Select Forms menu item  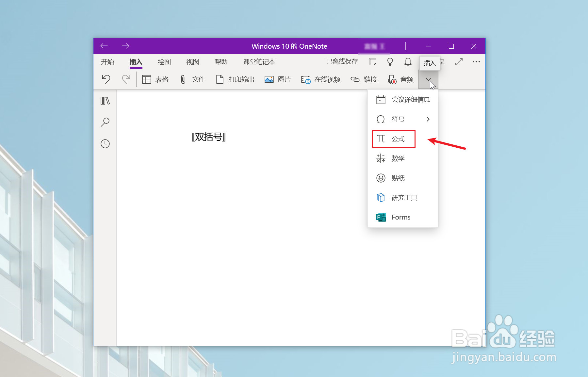[x=403, y=217]
